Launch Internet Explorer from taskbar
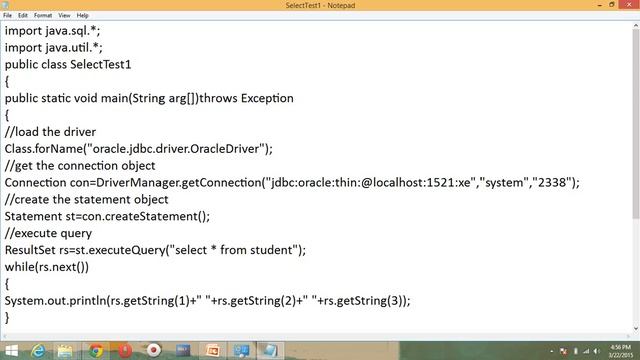Screen dimensions: 640x360 [38, 351]
